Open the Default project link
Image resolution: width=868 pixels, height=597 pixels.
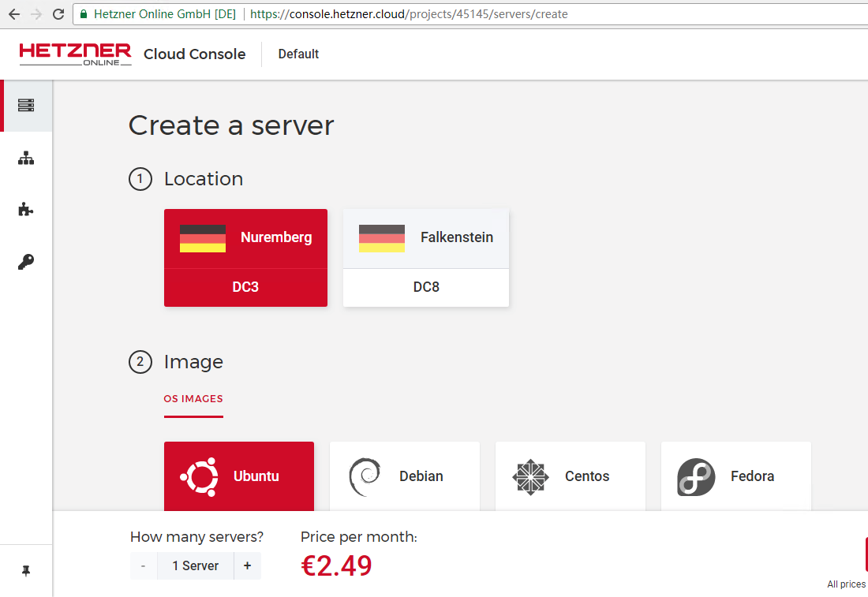point(298,54)
